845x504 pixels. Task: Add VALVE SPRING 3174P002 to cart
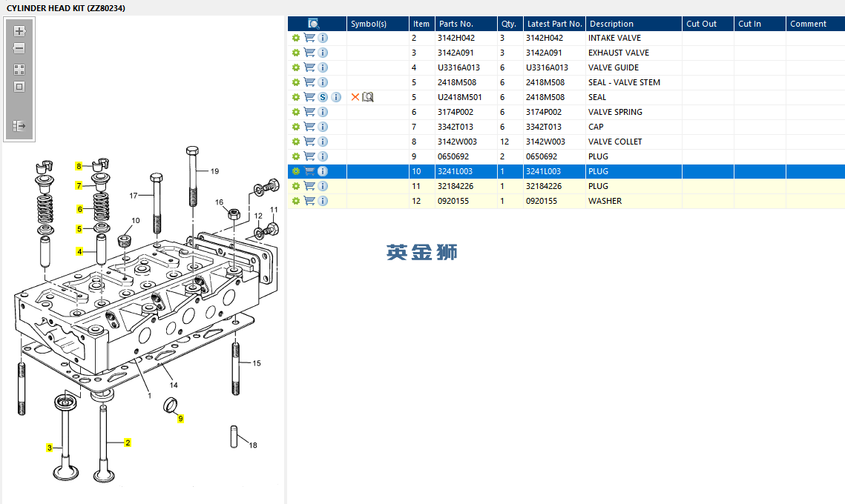309,112
